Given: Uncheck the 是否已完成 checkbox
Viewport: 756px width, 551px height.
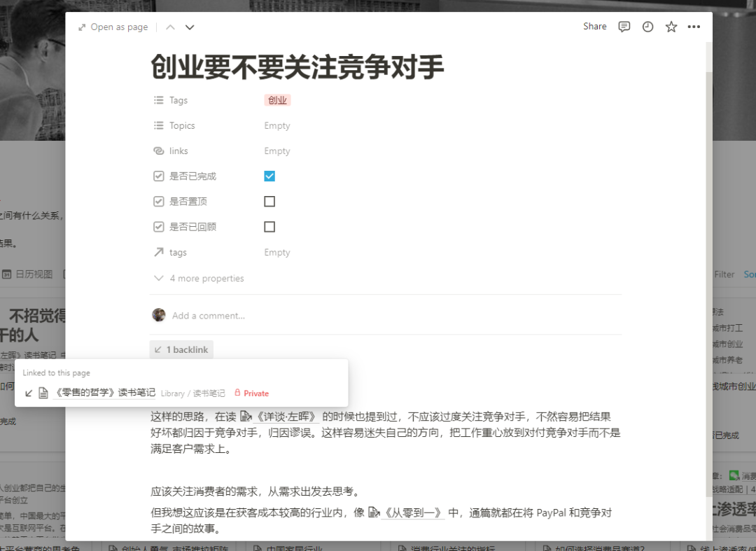Looking at the screenshot, I should (x=269, y=176).
